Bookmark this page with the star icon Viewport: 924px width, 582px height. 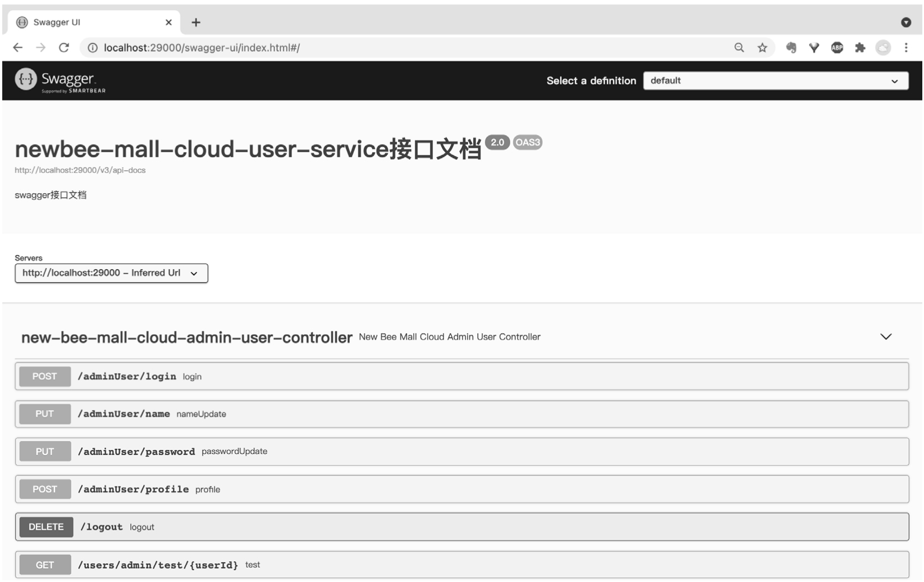[762, 48]
